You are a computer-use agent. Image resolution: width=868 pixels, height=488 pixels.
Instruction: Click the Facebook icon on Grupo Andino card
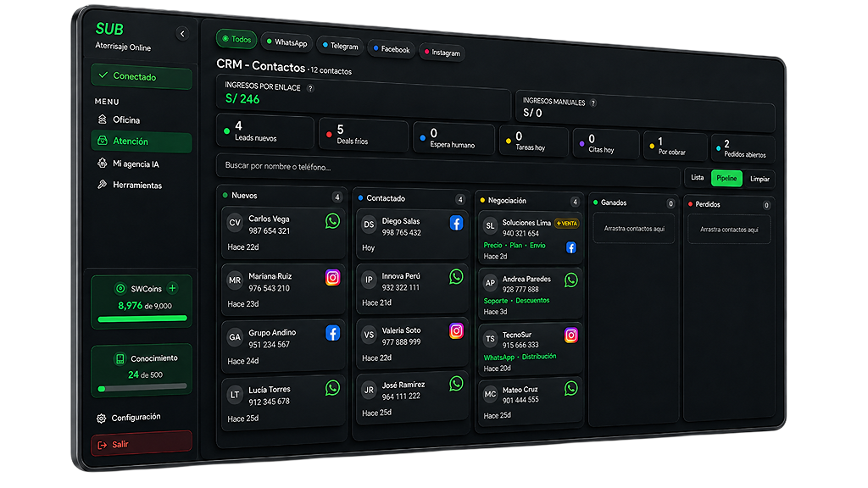[x=332, y=333]
